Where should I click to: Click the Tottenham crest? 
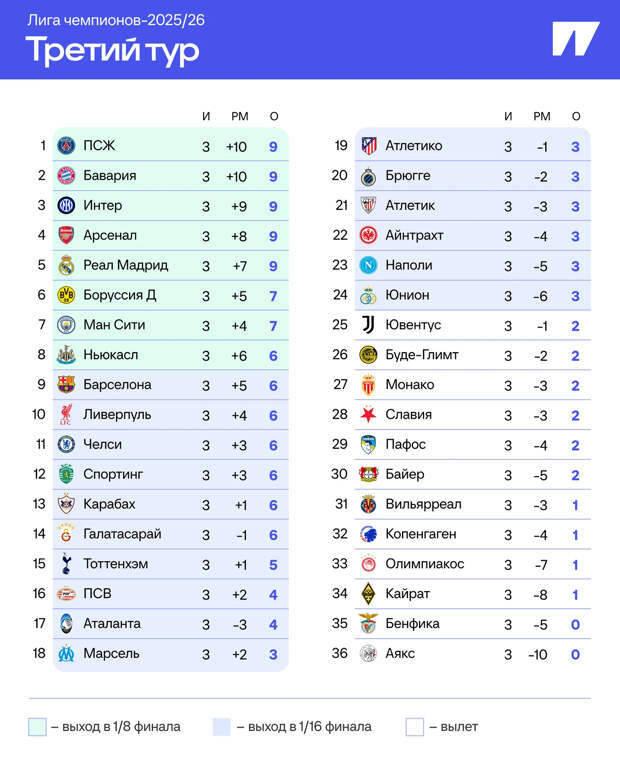click(x=66, y=564)
